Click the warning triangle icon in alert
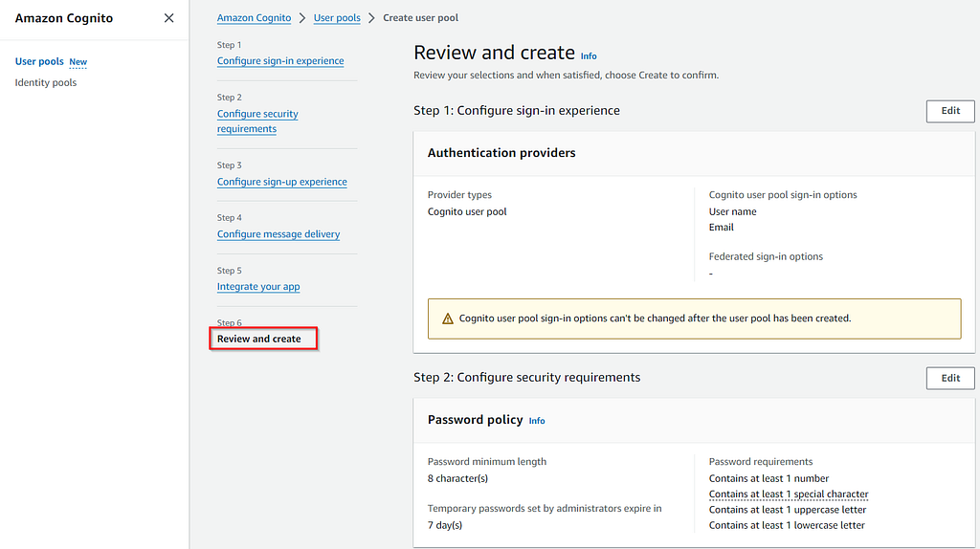980x549 pixels. (448, 318)
